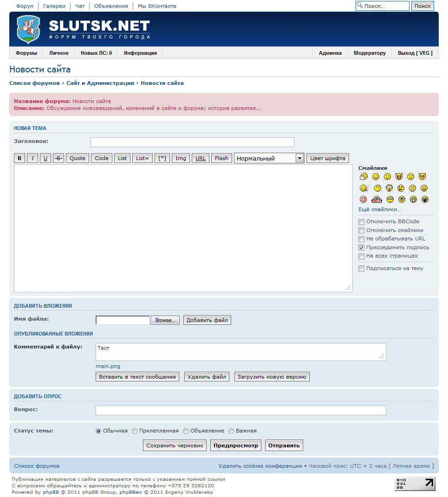The width and height of the screenshot is (448, 497).
Task: Click the Предпросмотр preview button
Action: click(x=235, y=445)
